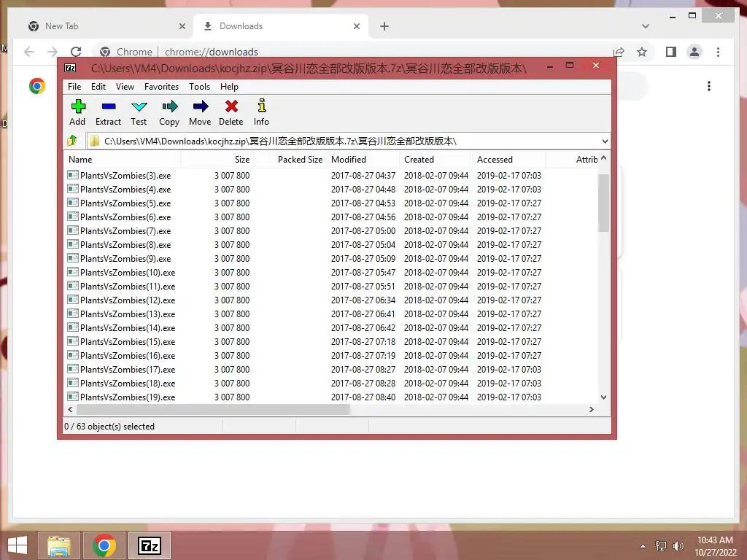The image size is (747, 560).
Task: Click Chrome taskbar icon
Action: click(104, 545)
